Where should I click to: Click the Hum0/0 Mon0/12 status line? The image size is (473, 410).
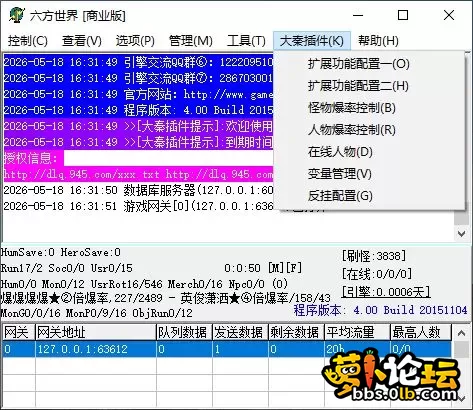(x=144, y=284)
